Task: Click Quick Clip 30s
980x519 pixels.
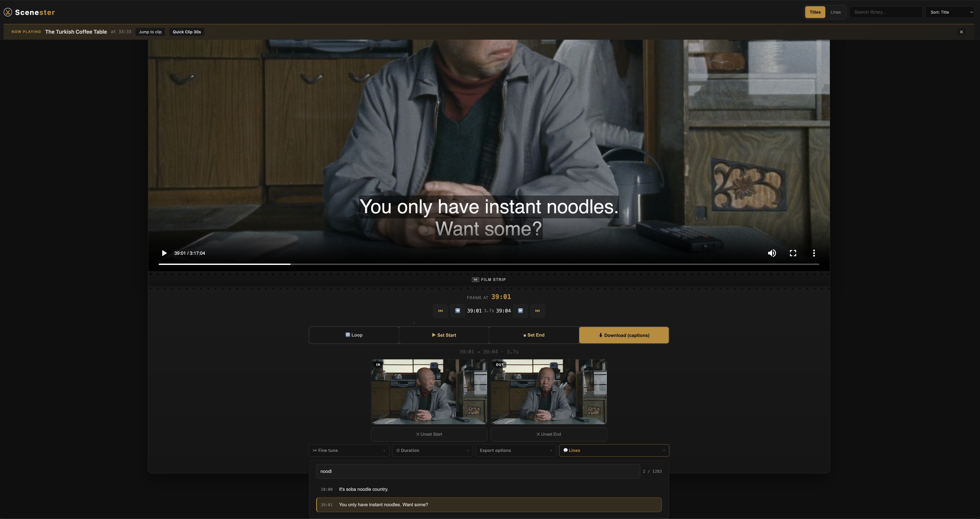Action: coord(187,32)
